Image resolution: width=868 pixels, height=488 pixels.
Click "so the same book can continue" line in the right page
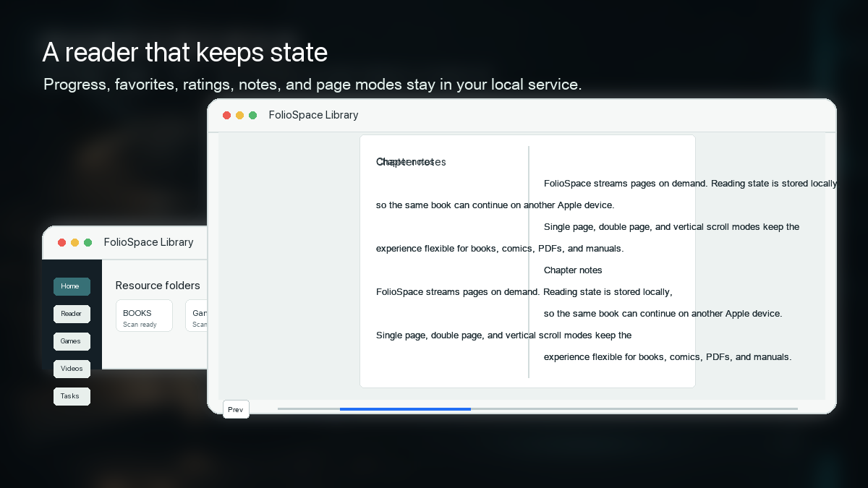pos(663,314)
